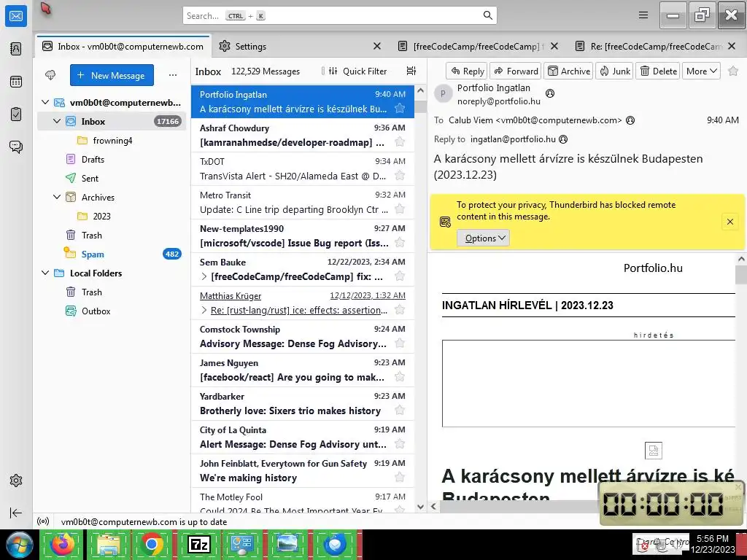Click contact icon beside Calub Viem address
This screenshot has width=747, height=560.
[630, 120]
